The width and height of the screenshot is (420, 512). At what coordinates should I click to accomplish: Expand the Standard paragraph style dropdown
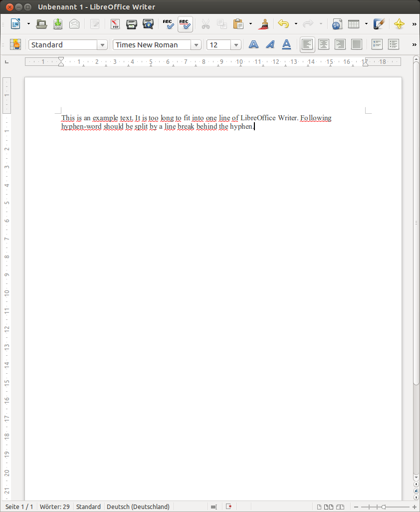103,45
